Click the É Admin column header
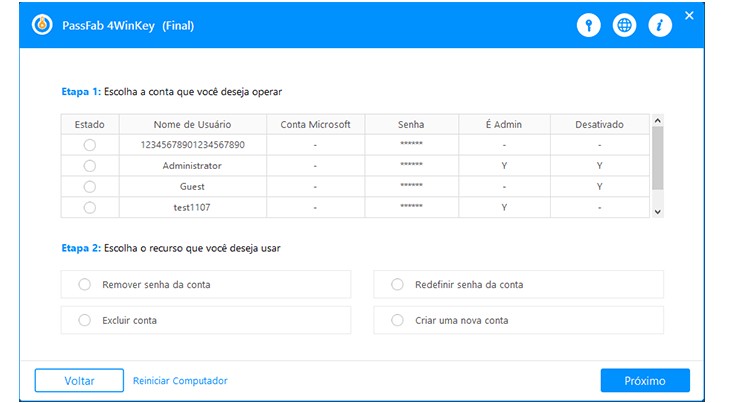The height and width of the screenshot is (403, 729). click(503, 125)
